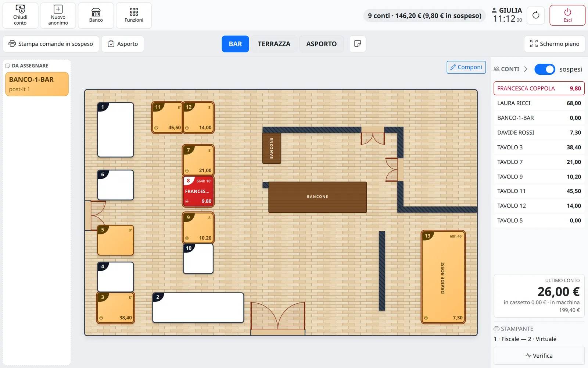Open the Asporto takeaway button in toolbar
The height and width of the screenshot is (368, 588).
[123, 44]
